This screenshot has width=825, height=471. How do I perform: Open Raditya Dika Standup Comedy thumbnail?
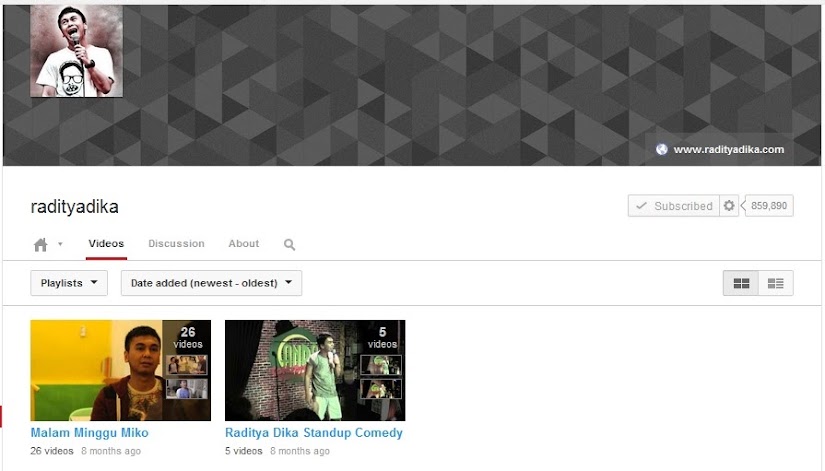[315, 370]
